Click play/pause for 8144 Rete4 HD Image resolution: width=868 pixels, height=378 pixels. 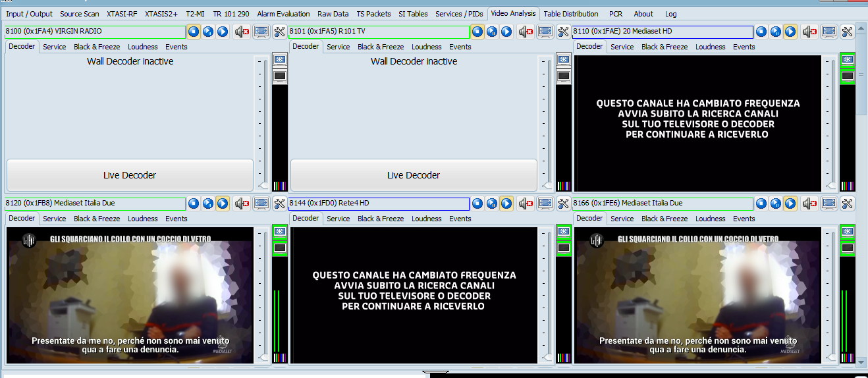pos(492,203)
